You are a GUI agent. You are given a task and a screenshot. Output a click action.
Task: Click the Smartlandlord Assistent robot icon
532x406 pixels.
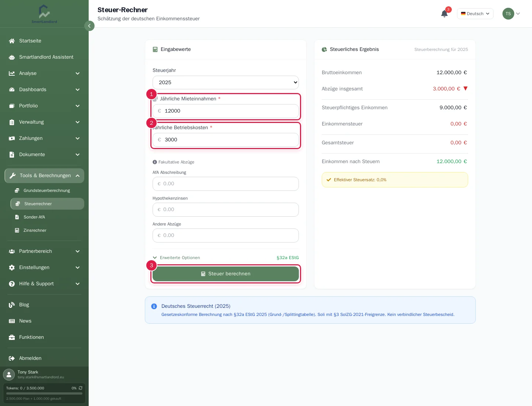(12, 57)
